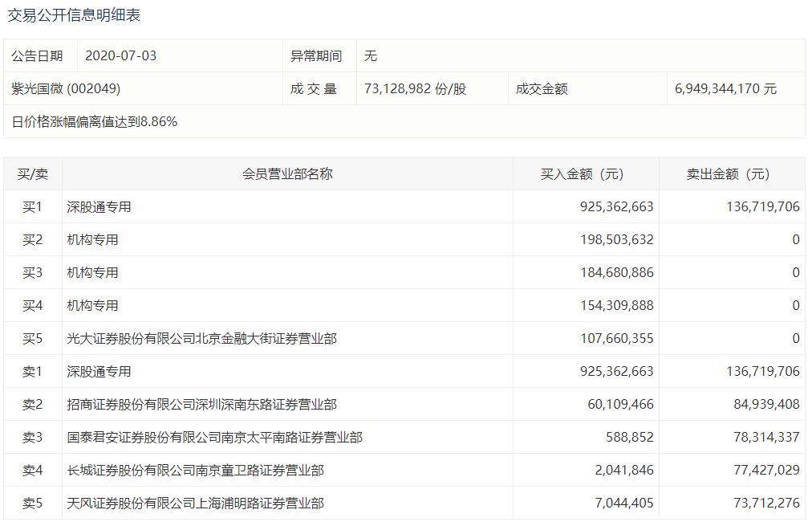Click 机构专用 in the 买2 row
Screen dimensions: 812x526
[92, 240]
